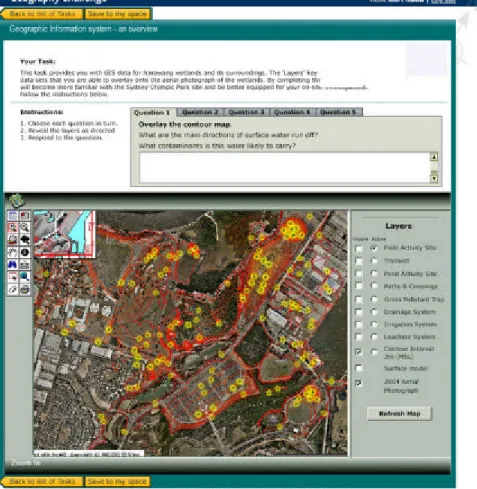The width and height of the screenshot is (477, 489).
Task: Select the Measure tool beside the binoculars
Action: 25,265
